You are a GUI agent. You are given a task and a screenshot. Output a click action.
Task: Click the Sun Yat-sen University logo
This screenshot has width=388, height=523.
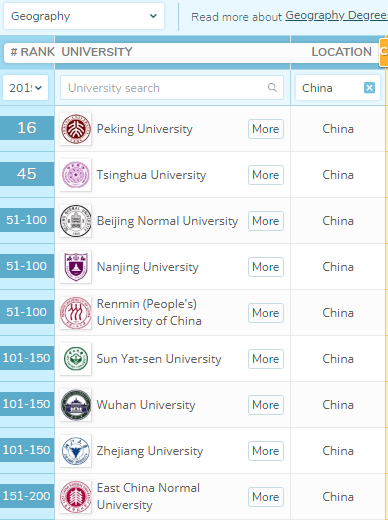point(76,359)
